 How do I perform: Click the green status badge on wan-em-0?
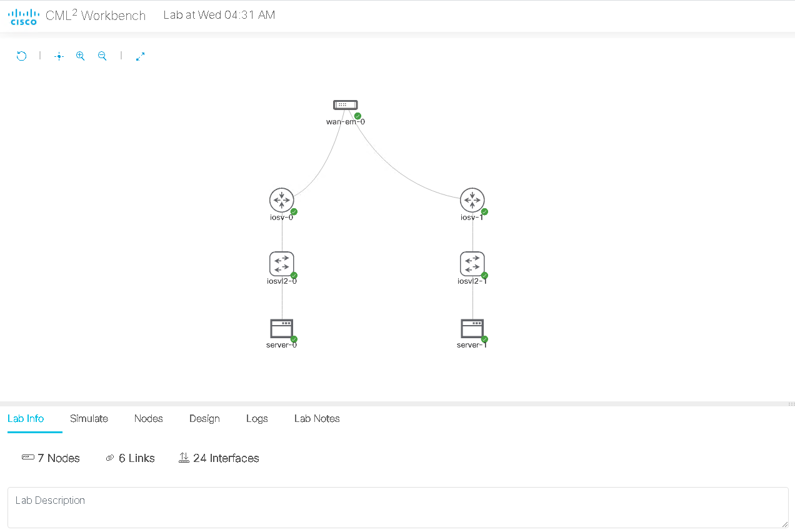click(357, 116)
